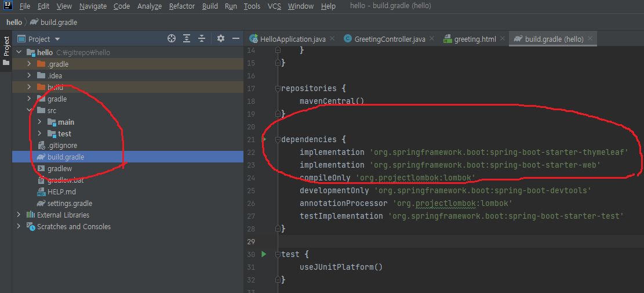Viewport: 644px width, 293px height.
Task: Click on mavenCentral() in the editor
Action: [332, 101]
